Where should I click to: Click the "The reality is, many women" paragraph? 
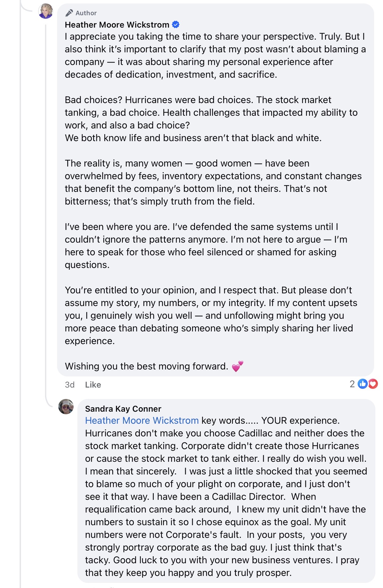pyautogui.click(x=213, y=182)
